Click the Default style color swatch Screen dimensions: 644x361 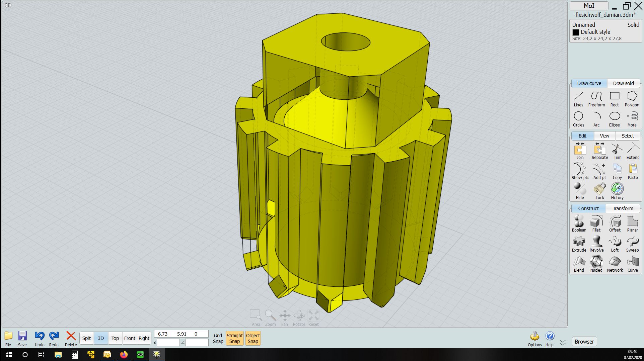click(x=575, y=32)
